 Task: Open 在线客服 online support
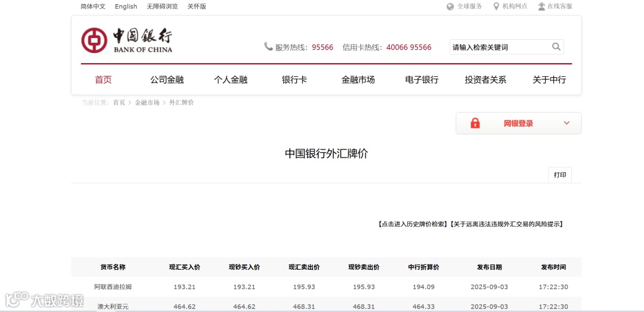point(560,7)
